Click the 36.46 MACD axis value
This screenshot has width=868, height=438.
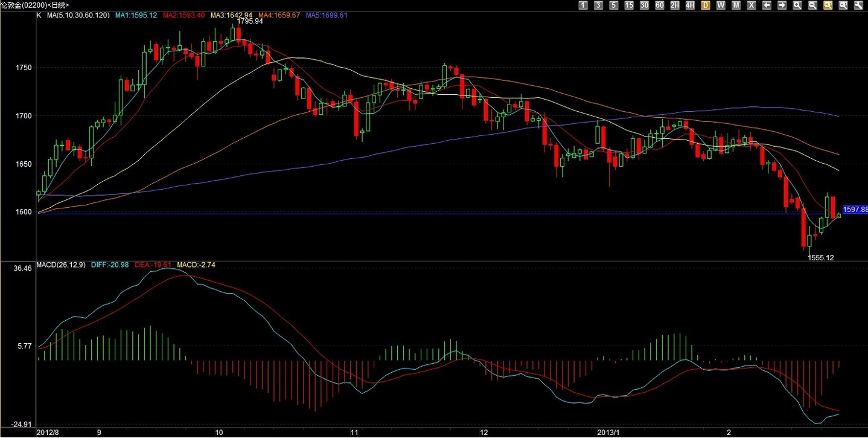(x=22, y=268)
